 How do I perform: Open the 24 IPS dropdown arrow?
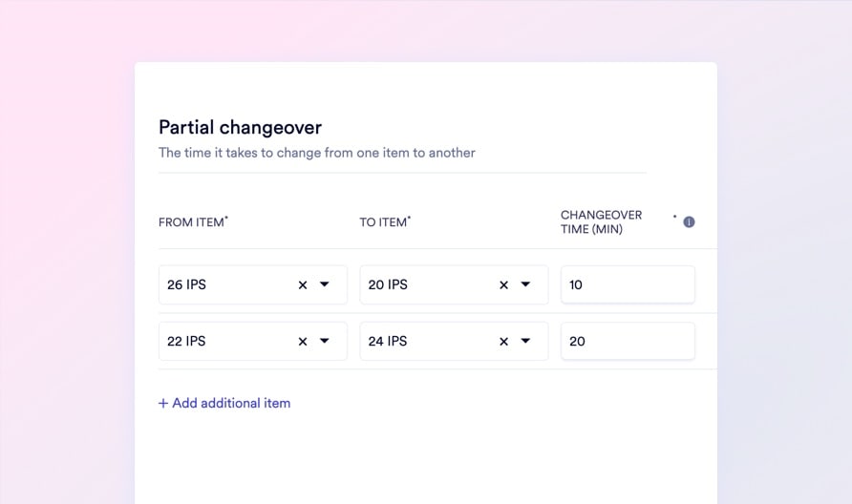(525, 341)
